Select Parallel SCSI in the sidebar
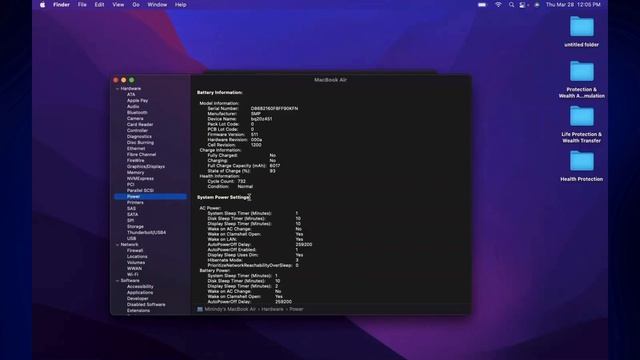 (140, 191)
